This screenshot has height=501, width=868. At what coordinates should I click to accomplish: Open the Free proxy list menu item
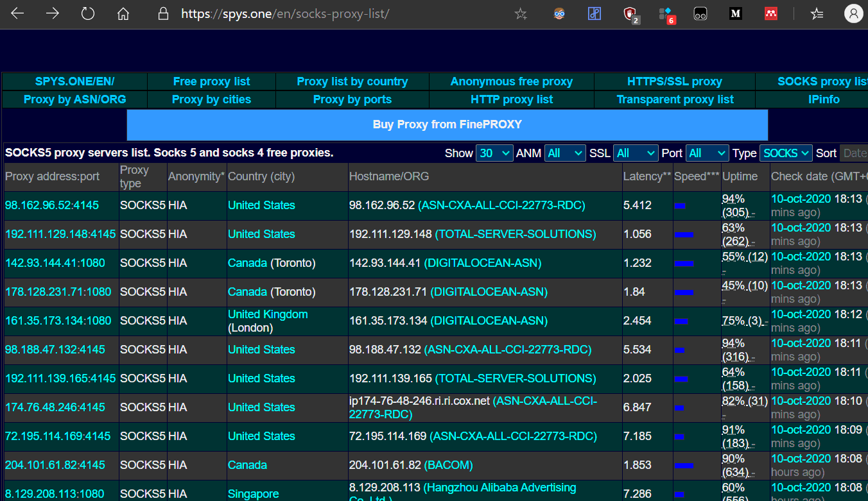coord(211,81)
